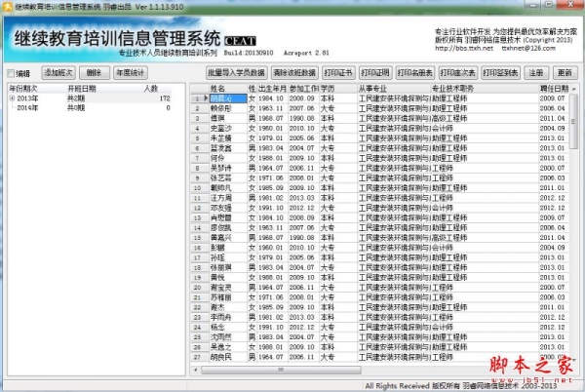Click 会计师 title in row 4
The height and width of the screenshot is (392, 585).
tap(443, 129)
